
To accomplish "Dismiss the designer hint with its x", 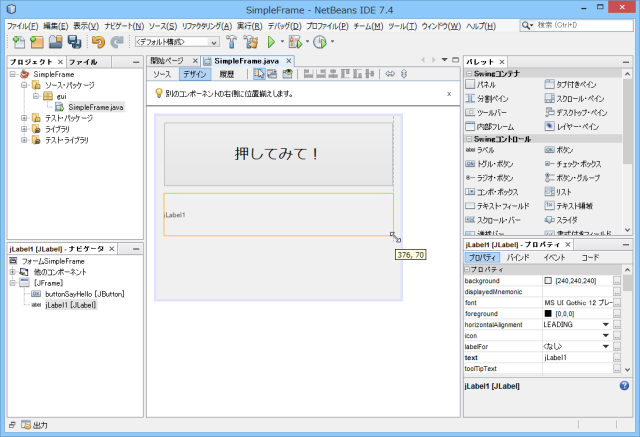I will [449, 94].
